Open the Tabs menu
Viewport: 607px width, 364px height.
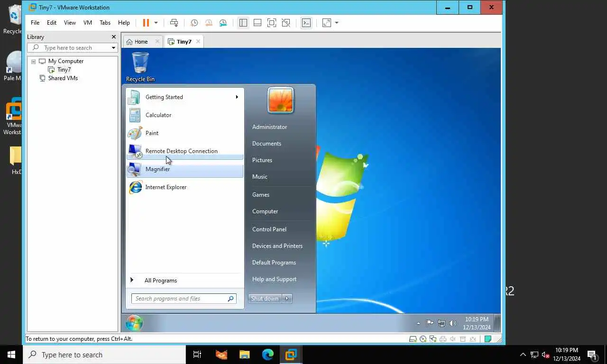tap(105, 23)
